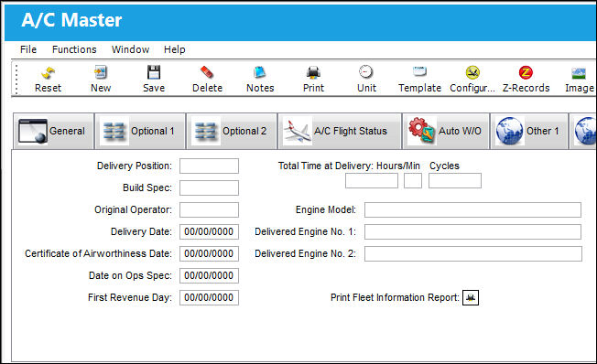Open the Help menu
The image size is (597, 364).
click(x=174, y=49)
